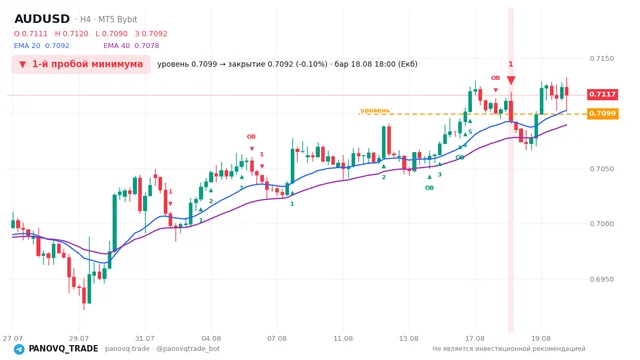Click the 31.07 date axis label
The height and width of the screenshot is (360, 640).
(144, 338)
